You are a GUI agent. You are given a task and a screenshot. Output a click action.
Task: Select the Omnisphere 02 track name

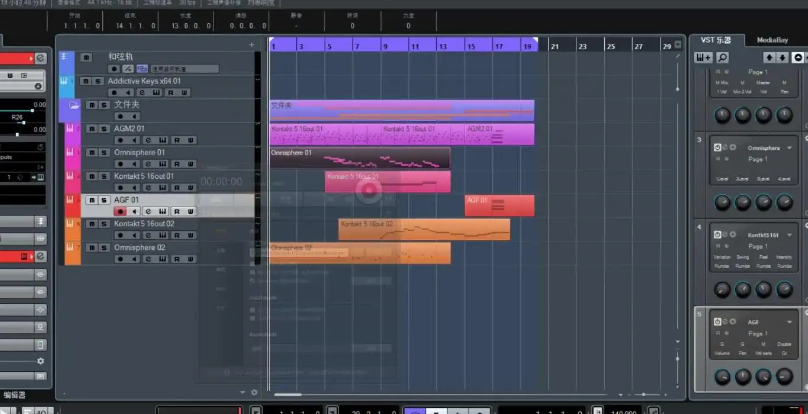[140, 247]
